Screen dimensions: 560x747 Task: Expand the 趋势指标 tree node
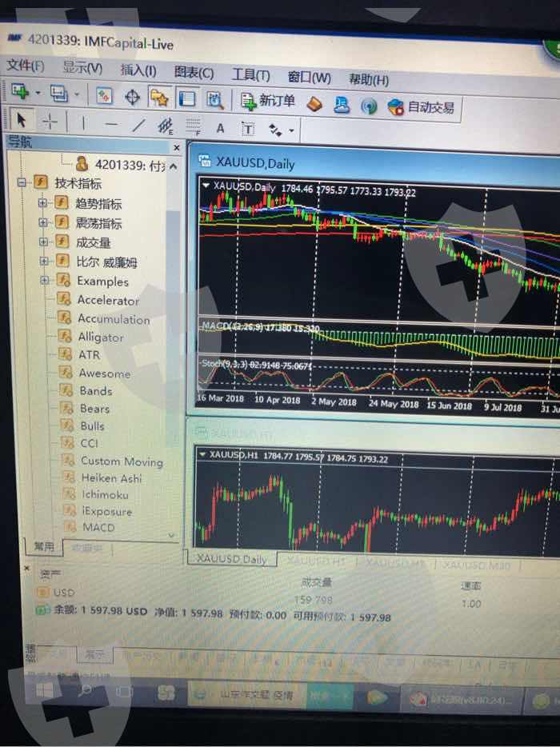[x=43, y=203]
